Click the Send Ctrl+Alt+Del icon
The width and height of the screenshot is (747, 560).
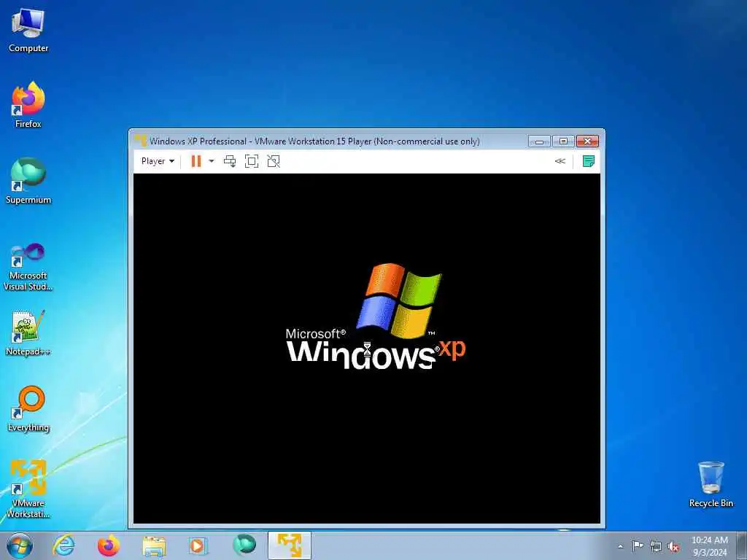pos(230,161)
